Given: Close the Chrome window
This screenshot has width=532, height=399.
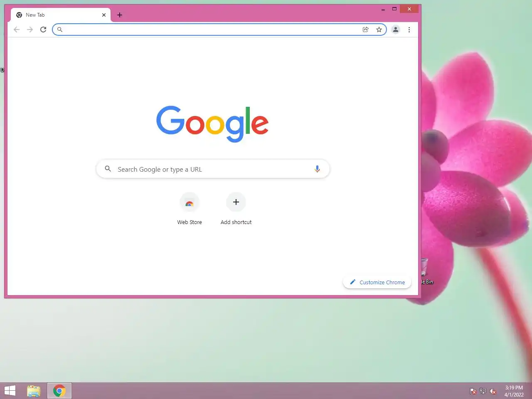Looking at the screenshot, I should 409,9.
